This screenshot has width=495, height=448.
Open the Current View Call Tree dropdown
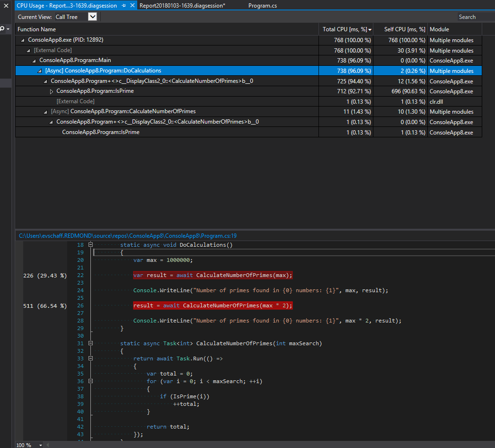(92, 17)
